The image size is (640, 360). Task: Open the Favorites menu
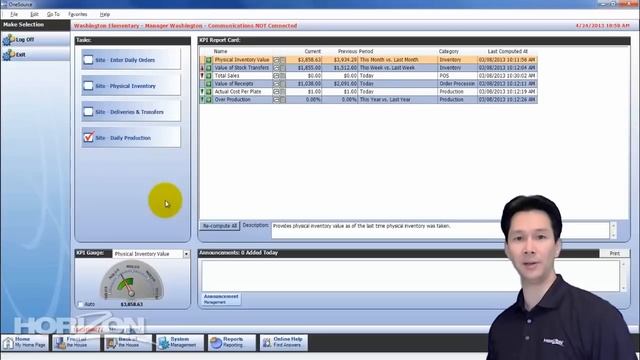pos(78,14)
